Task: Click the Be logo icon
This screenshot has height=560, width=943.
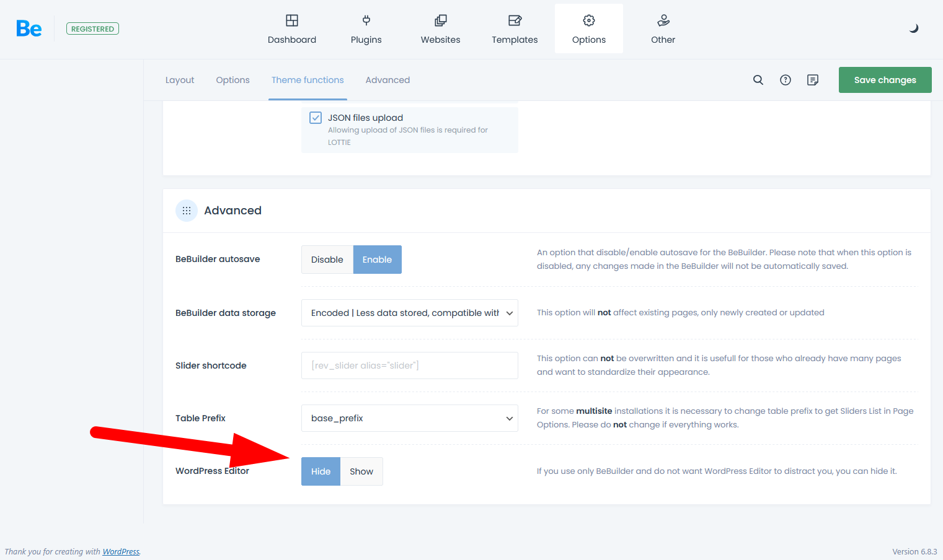Action: pos(29,28)
